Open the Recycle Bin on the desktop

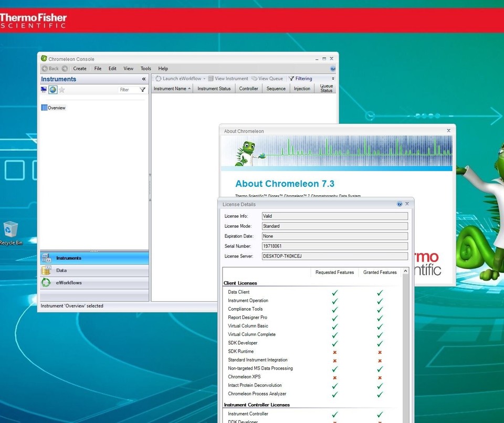12,228
